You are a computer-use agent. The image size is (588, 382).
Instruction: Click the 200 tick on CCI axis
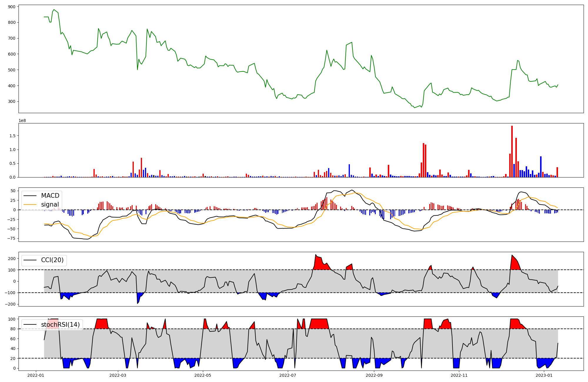pyautogui.click(x=12, y=259)
